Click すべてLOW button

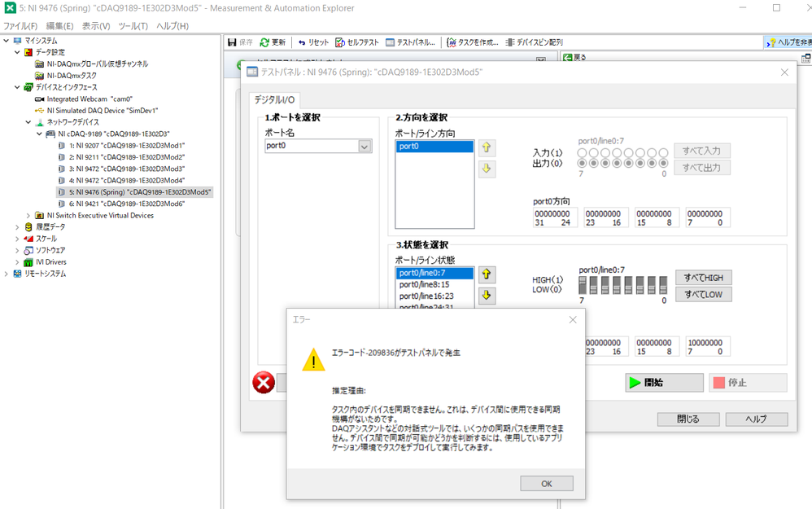[x=703, y=295]
